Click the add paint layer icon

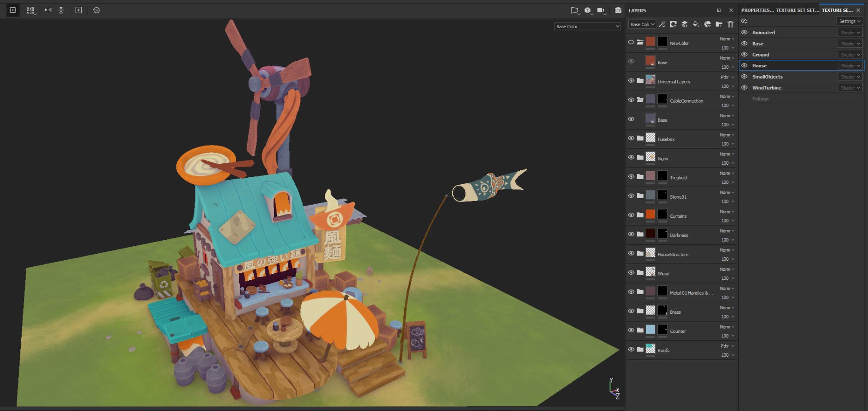point(684,24)
